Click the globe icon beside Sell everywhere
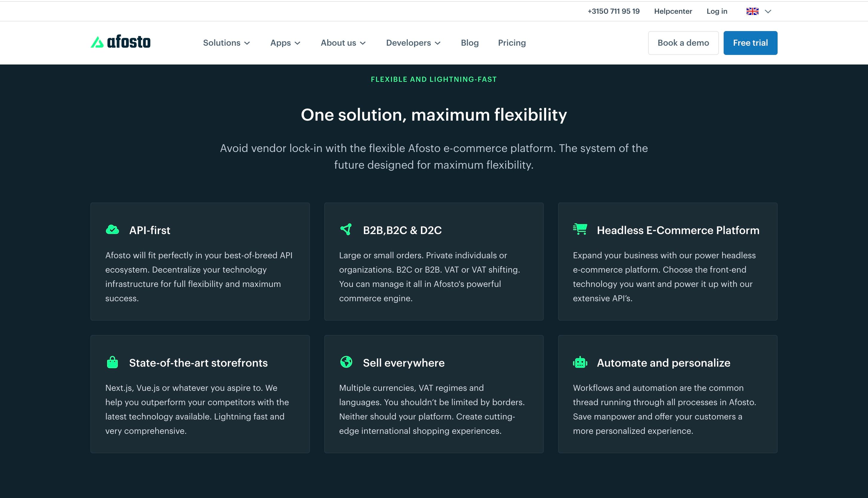This screenshot has width=868, height=498. tap(346, 362)
